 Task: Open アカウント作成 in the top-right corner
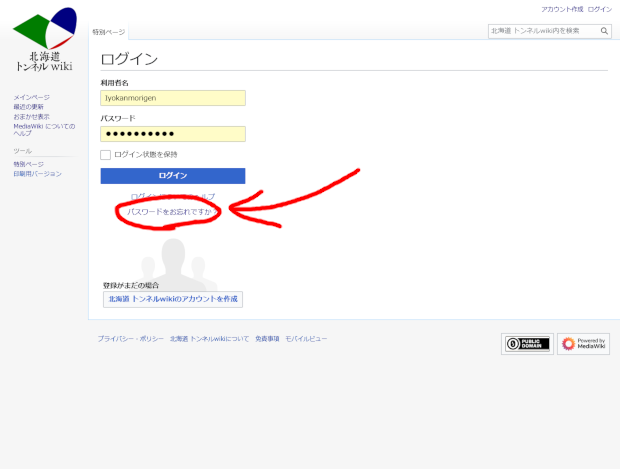(561, 9)
